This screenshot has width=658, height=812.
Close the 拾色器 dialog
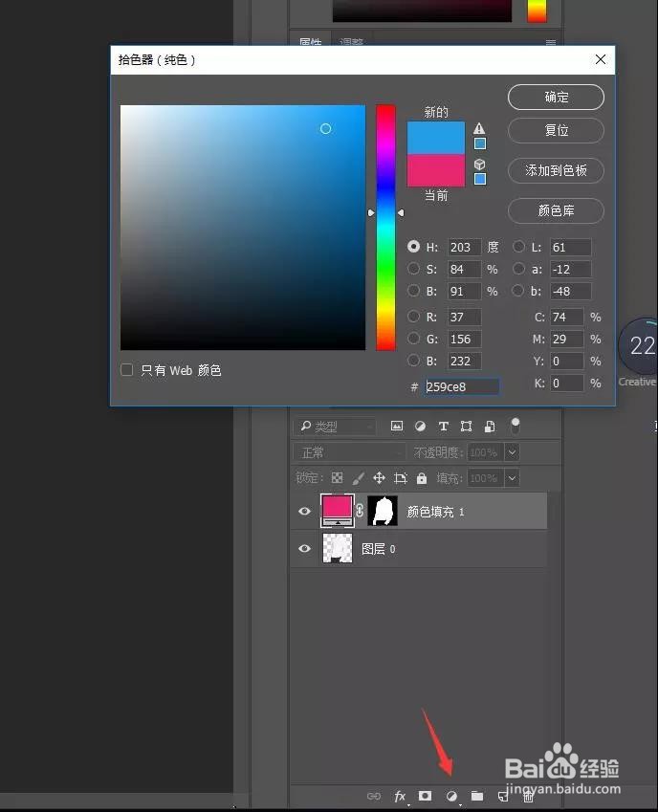click(601, 59)
